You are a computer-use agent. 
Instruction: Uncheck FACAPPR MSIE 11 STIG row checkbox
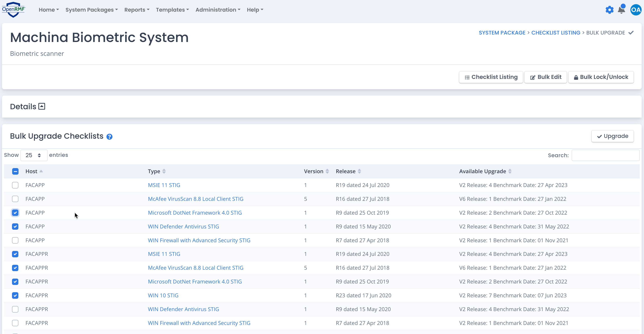click(15, 254)
